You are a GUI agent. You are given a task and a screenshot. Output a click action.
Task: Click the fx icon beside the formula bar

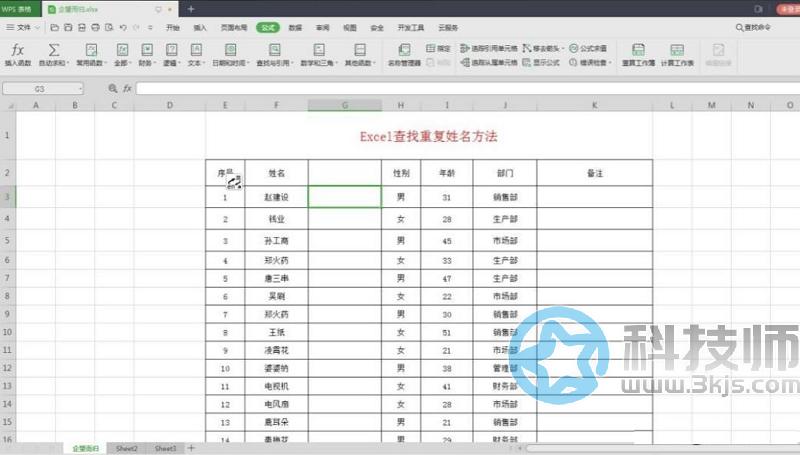127,89
